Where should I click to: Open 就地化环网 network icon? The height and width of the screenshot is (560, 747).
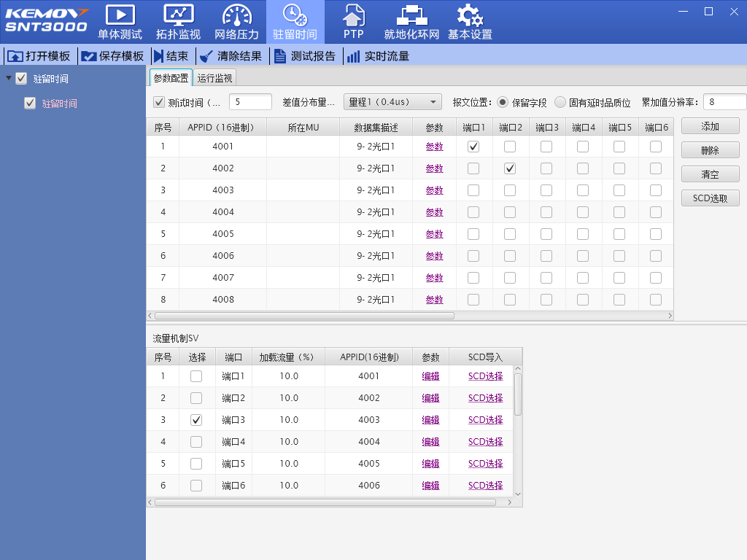click(411, 15)
